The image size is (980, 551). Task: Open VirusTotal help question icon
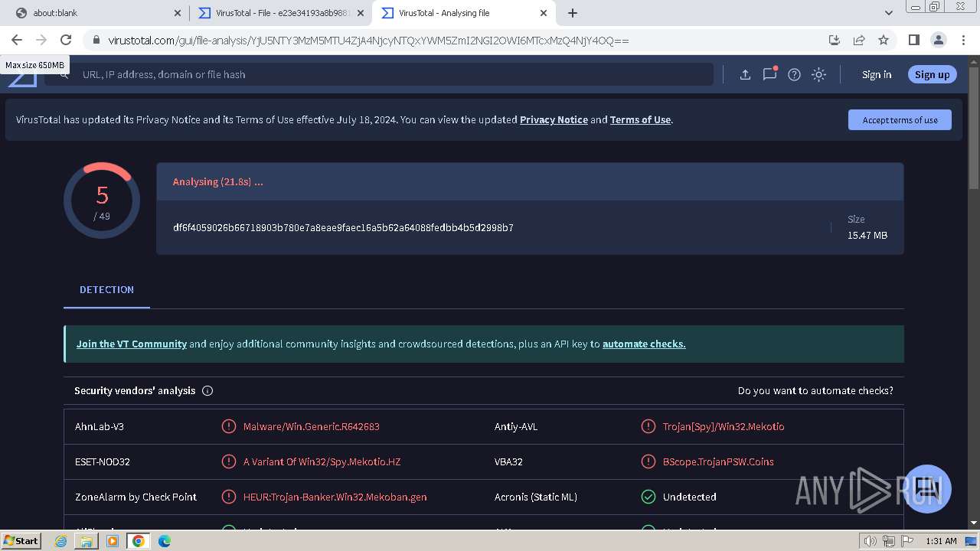(794, 74)
